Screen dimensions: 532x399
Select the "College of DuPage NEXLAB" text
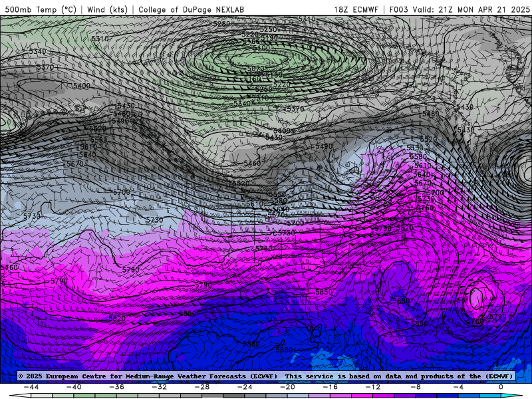(191, 9)
